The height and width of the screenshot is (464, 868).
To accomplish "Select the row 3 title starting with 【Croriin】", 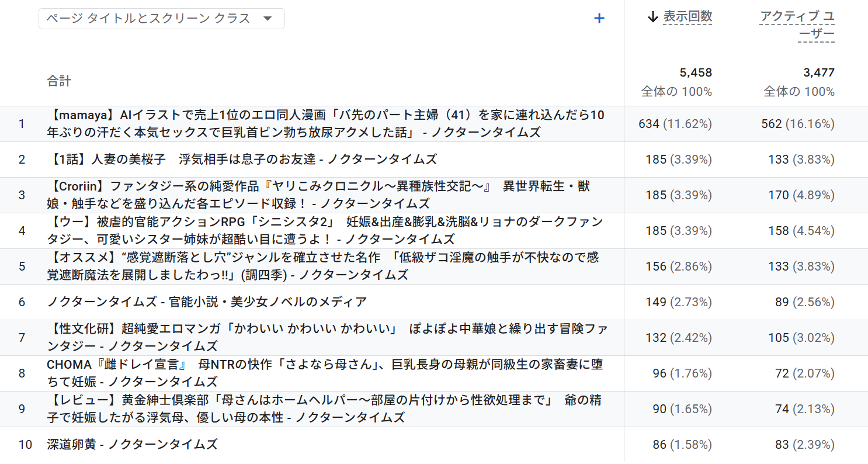I will [x=318, y=195].
